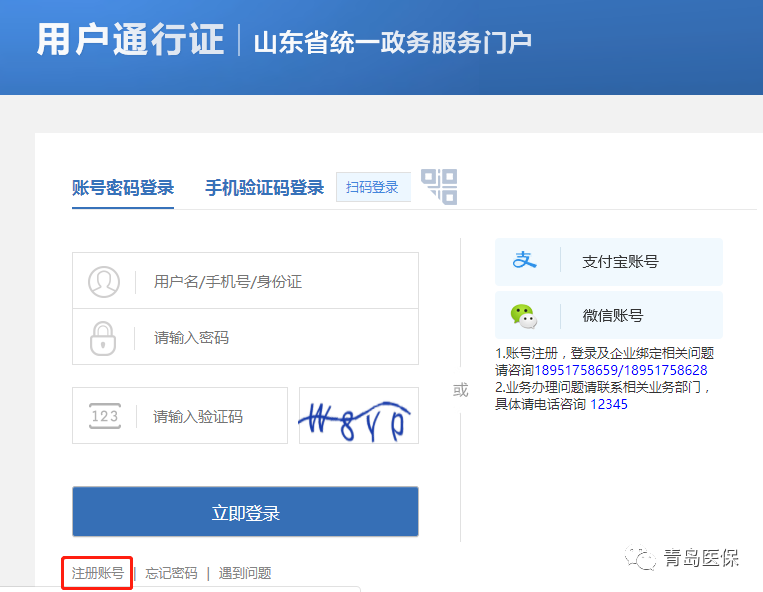Click the green WeChat logo icon
The width and height of the screenshot is (763, 592).
(x=523, y=316)
